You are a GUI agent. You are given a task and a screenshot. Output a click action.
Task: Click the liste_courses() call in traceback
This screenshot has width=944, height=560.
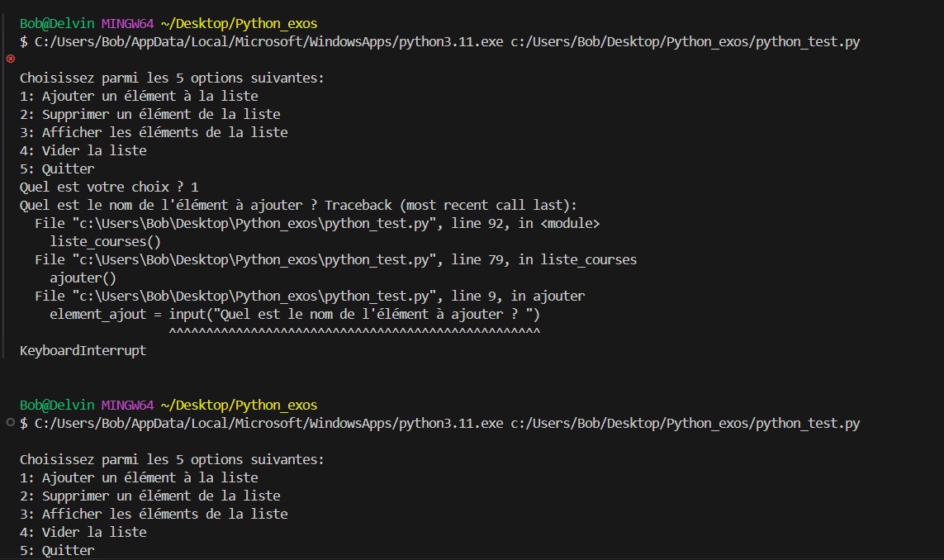pyautogui.click(x=106, y=241)
